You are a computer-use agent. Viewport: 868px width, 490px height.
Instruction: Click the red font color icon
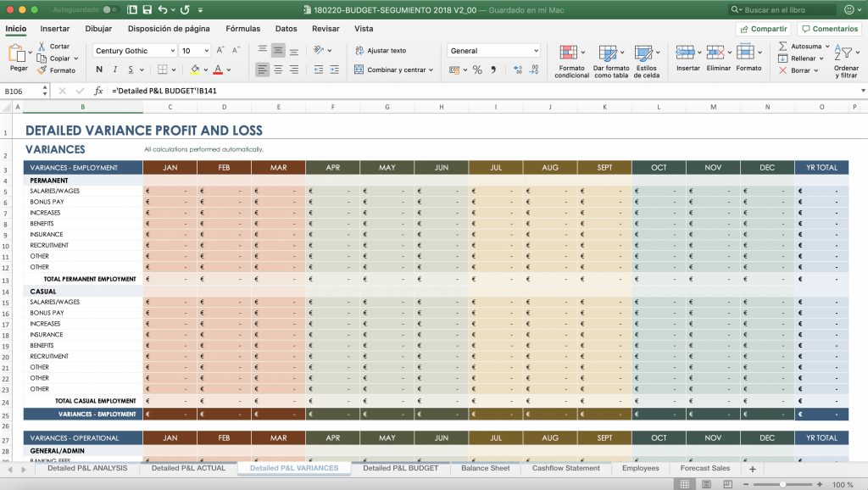pos(218,70)
